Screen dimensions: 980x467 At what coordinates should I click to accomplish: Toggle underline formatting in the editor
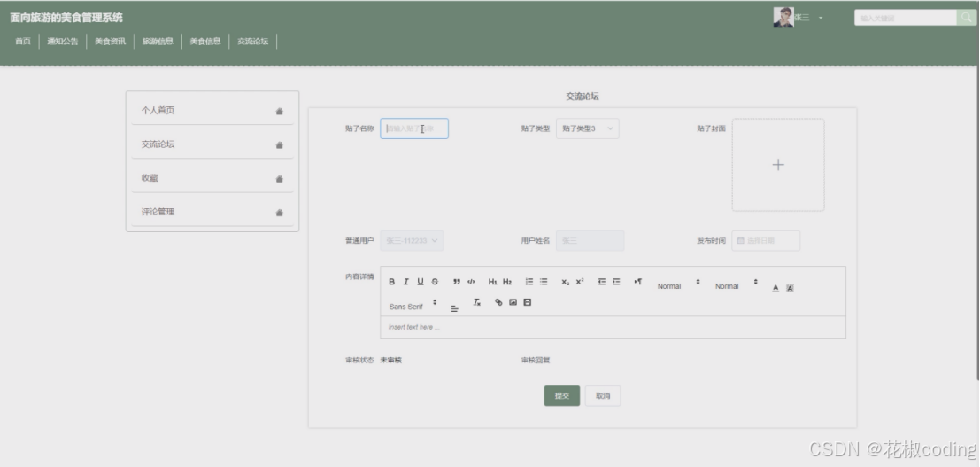pyautogui.click(x=420, y=282)
